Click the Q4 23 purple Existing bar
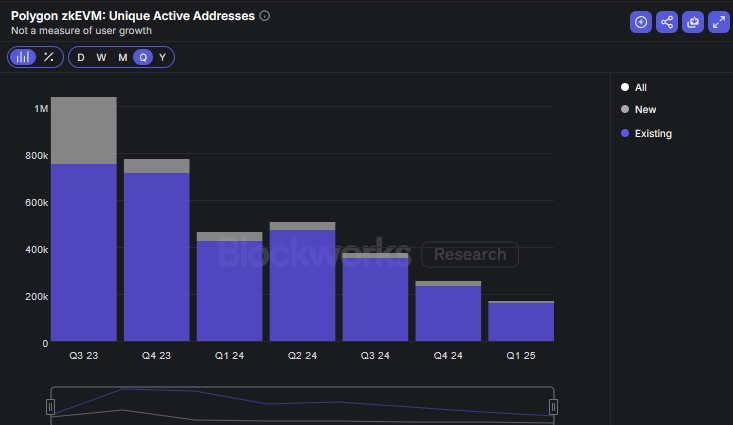 pyautogui.click(x=157, y=257)
